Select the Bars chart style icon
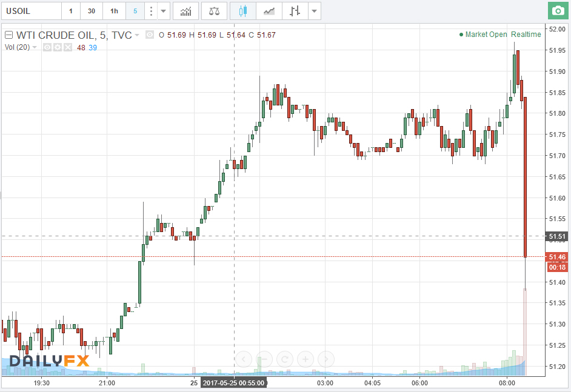 click(295, 11)
